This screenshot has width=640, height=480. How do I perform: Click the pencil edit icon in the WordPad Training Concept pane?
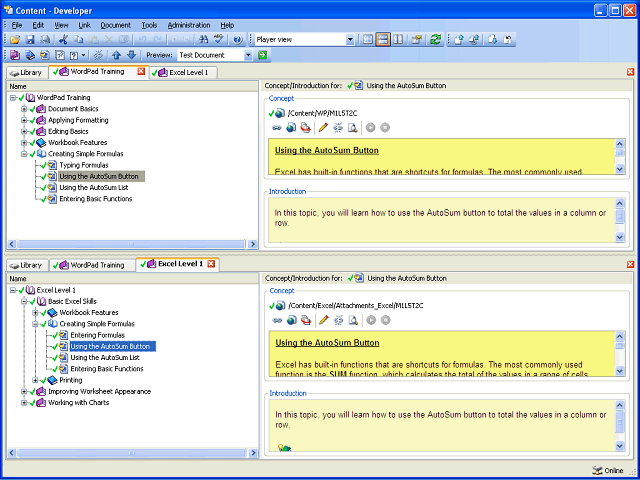(x=323, y=128)
